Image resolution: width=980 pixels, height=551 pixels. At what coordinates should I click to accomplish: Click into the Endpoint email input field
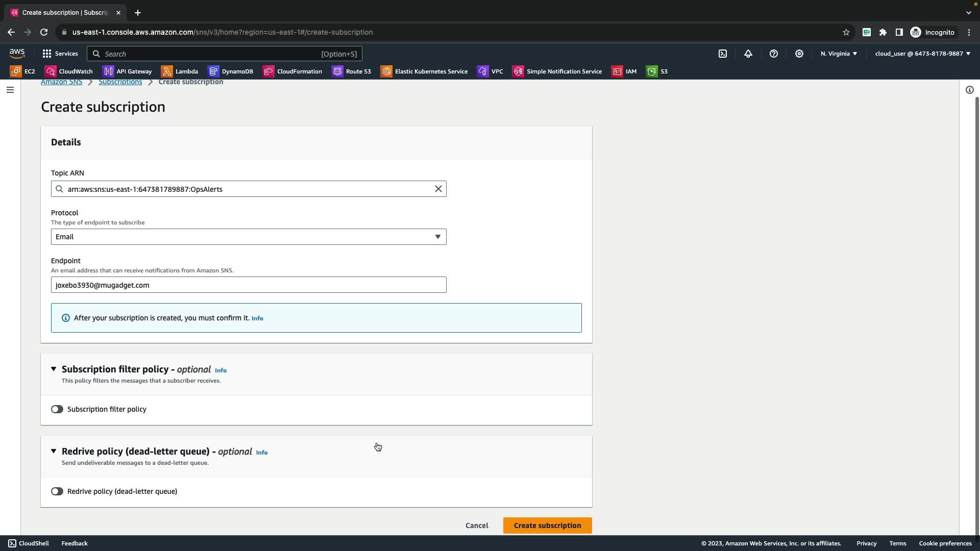(x=249, y=285)
